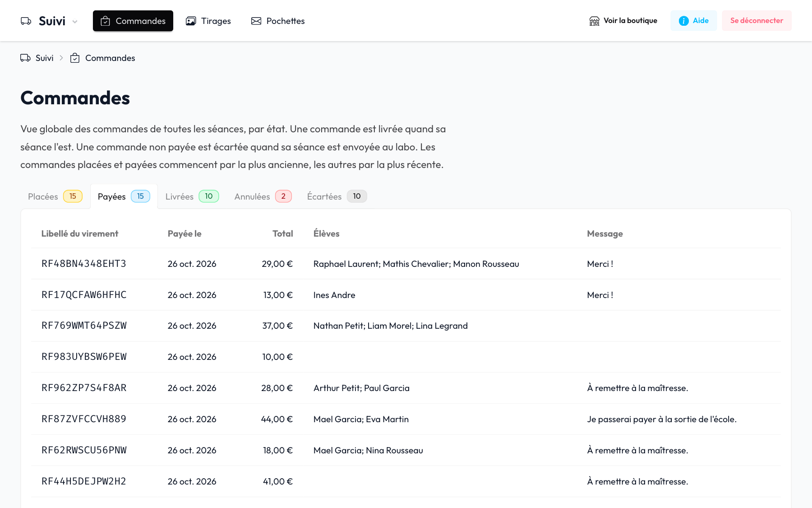Click the shopping bag icon in Commandes button
This screenshot has width=812, height=508.
105,21
